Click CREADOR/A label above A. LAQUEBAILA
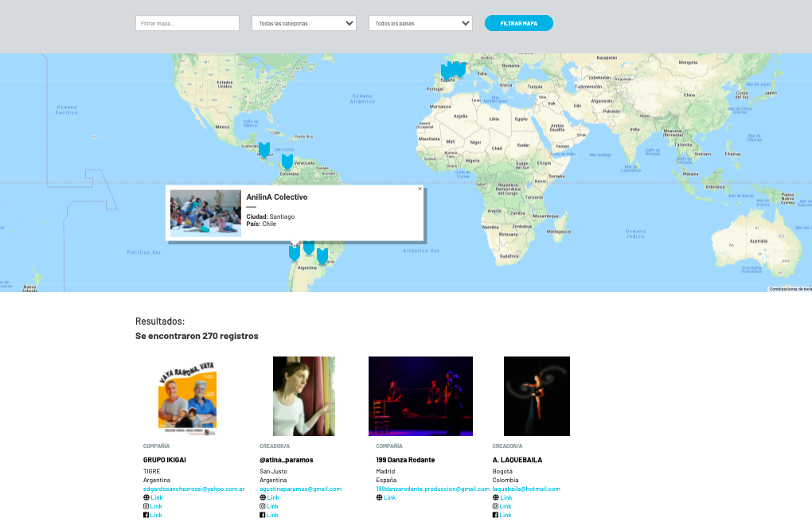The height and width of the screenshot is (526, 812). click(x=508, y=446)
